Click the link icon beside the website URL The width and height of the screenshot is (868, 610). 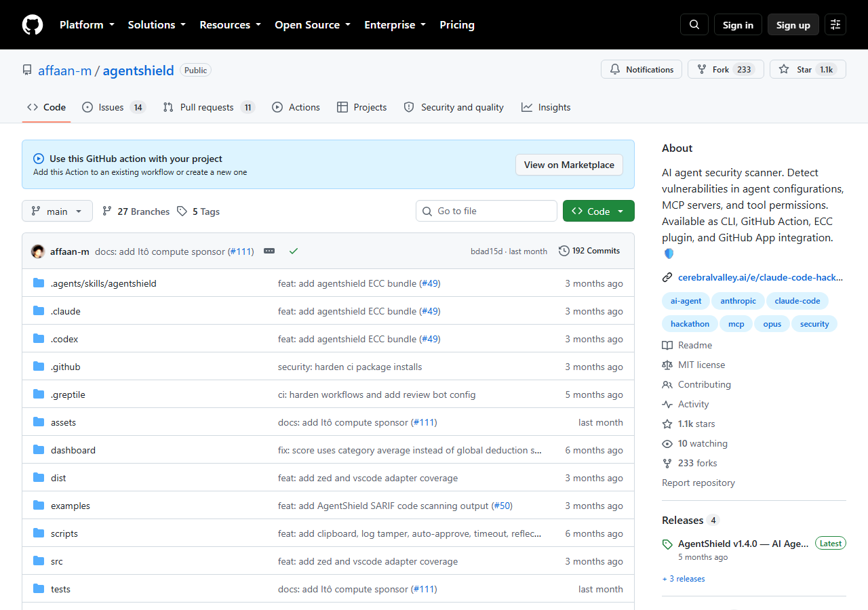(x=667, y=277)
